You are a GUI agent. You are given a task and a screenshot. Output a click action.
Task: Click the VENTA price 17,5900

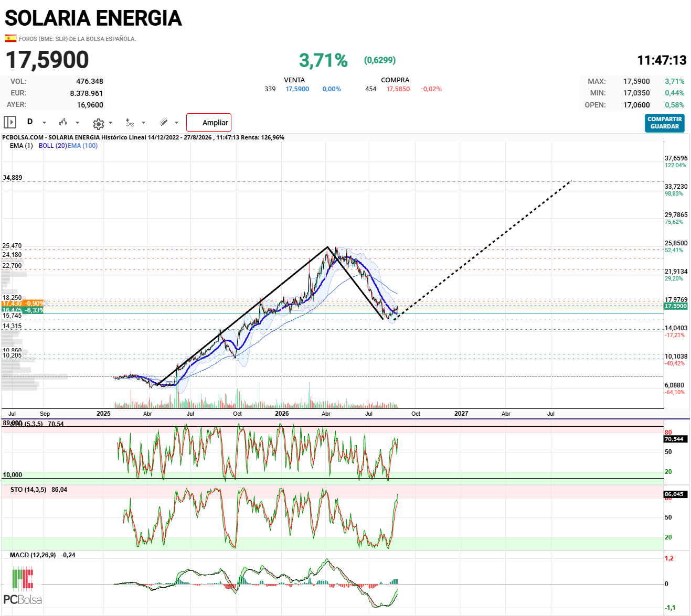(297, 89)
